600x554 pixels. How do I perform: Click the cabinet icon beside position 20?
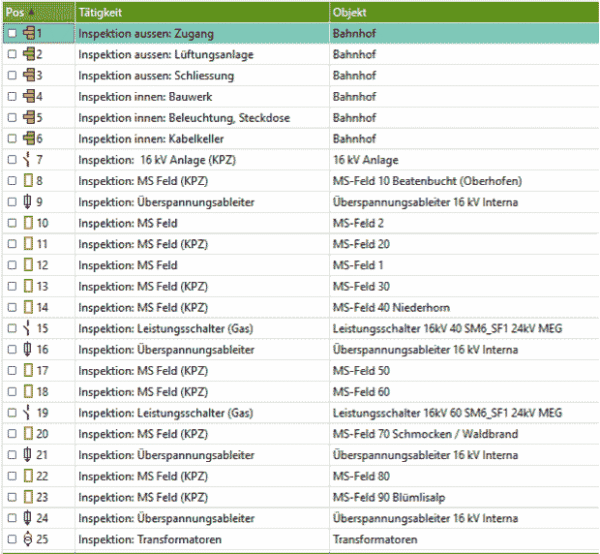(28, 433)
